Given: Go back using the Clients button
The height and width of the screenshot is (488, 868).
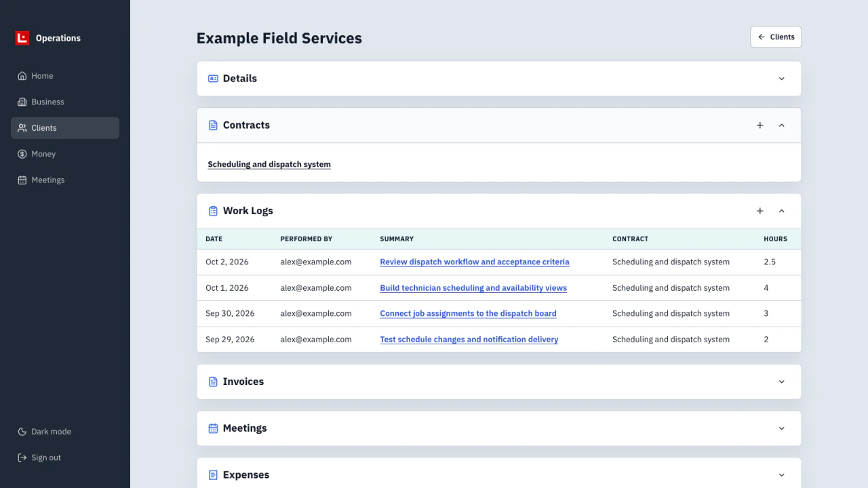Looking at the screenshot, I should (x=776, y=37).
